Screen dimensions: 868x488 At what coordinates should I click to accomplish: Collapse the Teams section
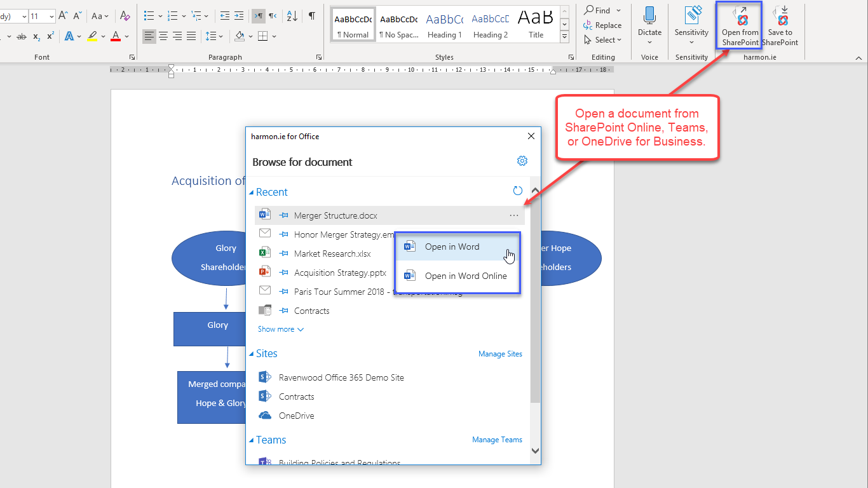(x=251, y=440)
